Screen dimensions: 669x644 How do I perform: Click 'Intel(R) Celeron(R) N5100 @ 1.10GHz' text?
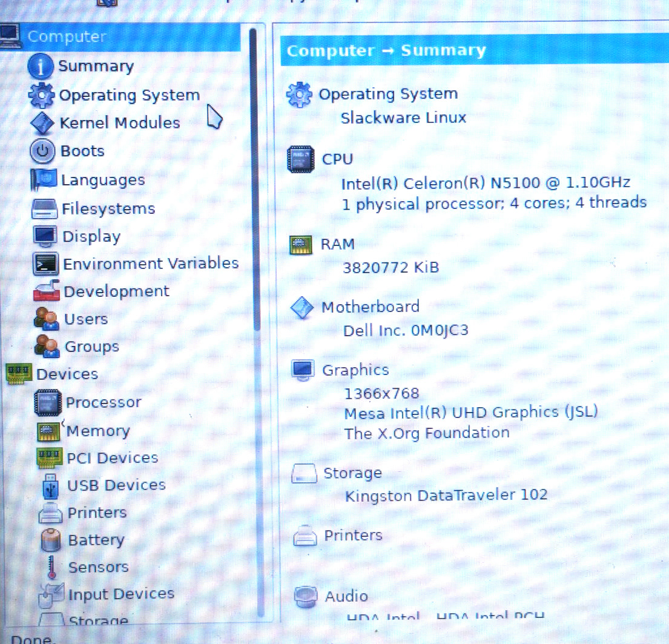[486, 183]
